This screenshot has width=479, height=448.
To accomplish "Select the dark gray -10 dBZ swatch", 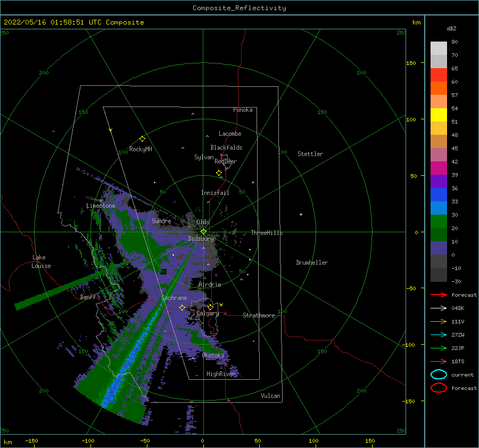I will [x=439, y=274].
